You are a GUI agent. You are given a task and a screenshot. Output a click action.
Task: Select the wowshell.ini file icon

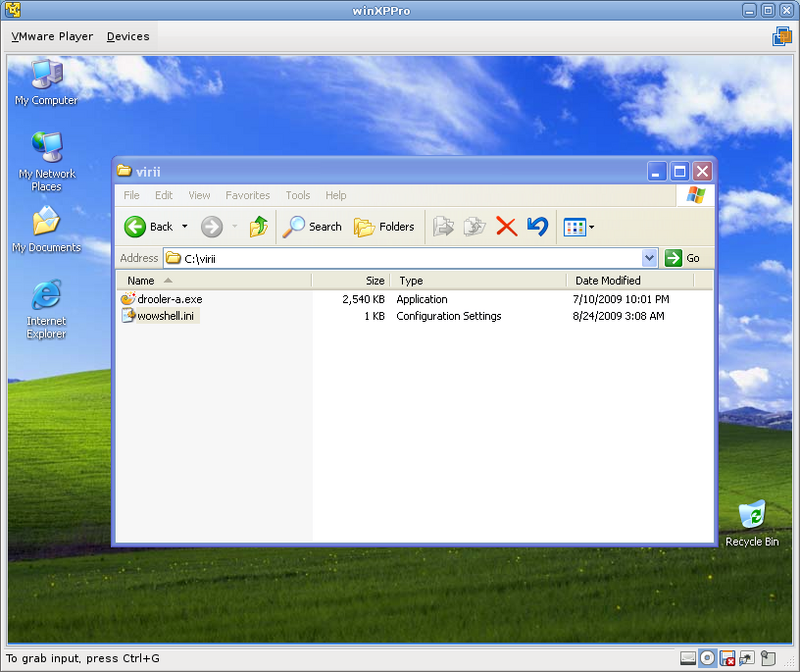(x=128, y=315)
